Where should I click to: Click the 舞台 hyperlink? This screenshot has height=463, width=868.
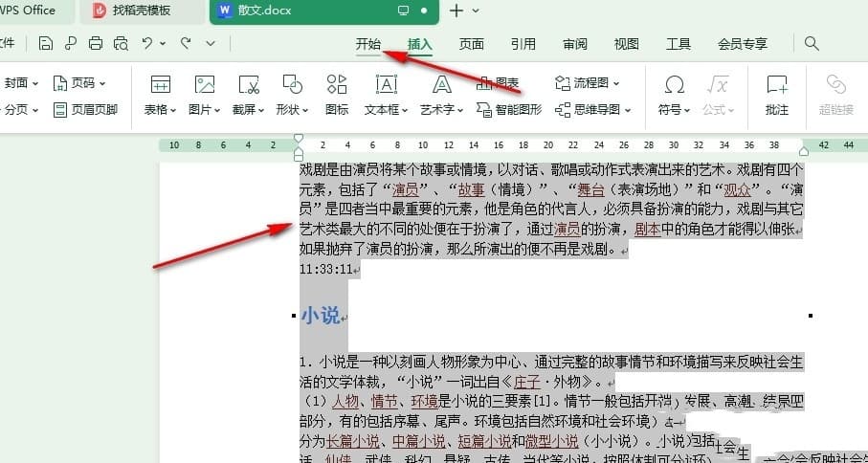coord(590,190)
